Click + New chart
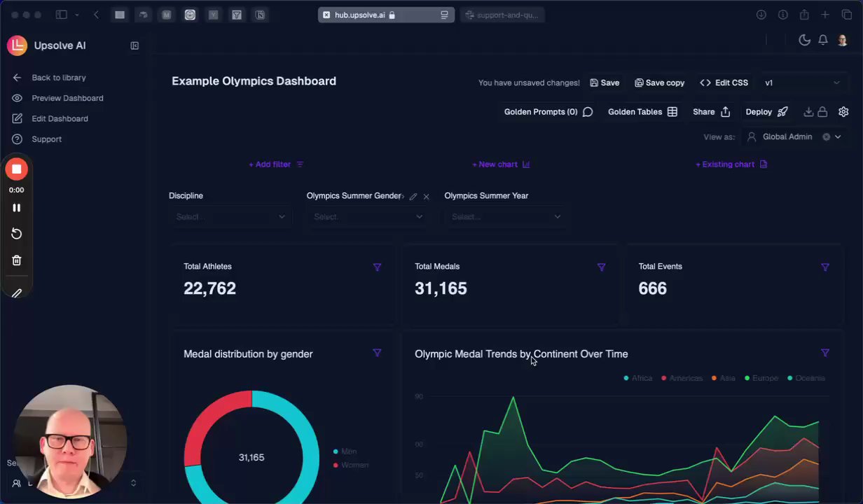 click(x=501, y=164)
